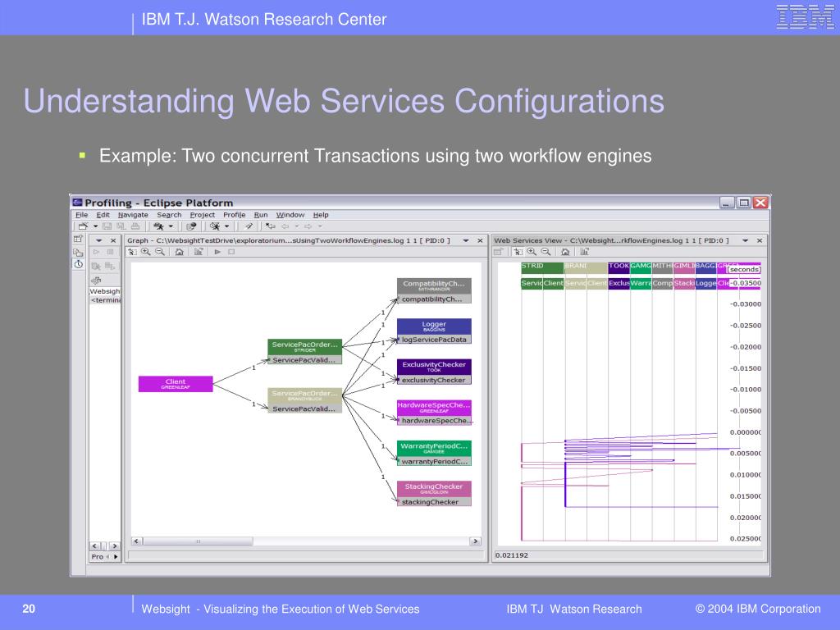This screenshot has height=630, width=840.
Task: Click the Back navigation arrow in toolbar
Action: pos(285,226)
